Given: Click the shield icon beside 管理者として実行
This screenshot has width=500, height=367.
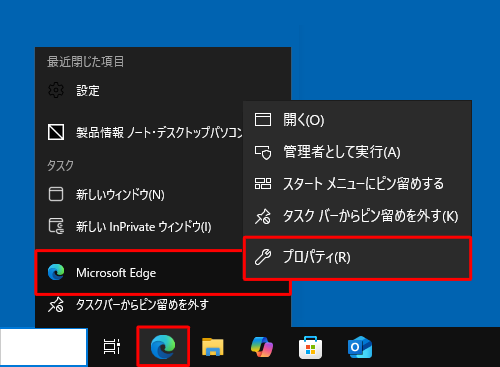Looking at the screenshot, I should (x=263, y=152).
